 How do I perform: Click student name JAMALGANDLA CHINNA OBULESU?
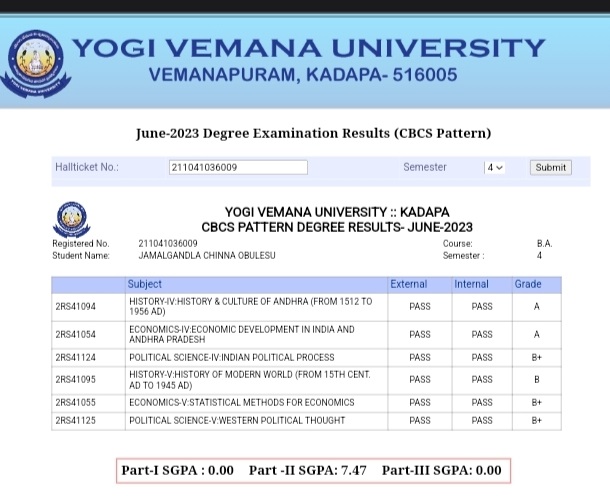coord(207,256)
